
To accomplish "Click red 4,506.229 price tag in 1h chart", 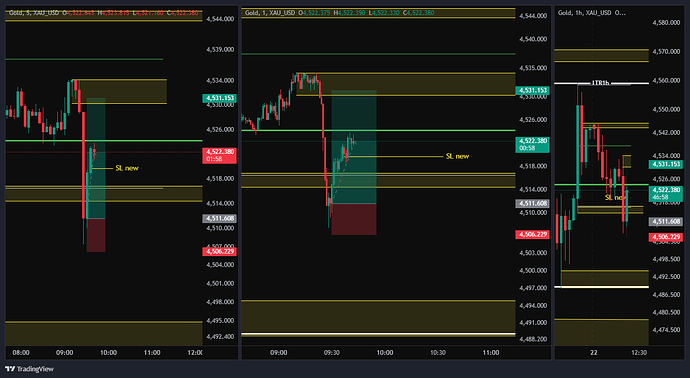I will (666, 237).
